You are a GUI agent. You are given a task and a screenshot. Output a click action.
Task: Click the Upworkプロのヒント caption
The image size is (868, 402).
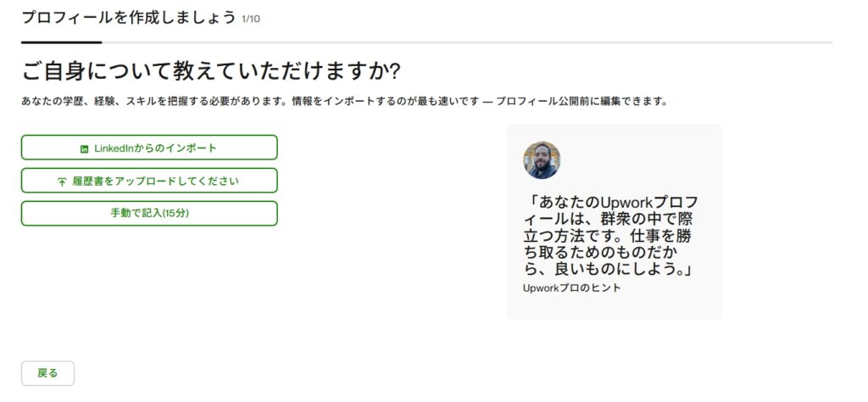[x=572, y=288]
